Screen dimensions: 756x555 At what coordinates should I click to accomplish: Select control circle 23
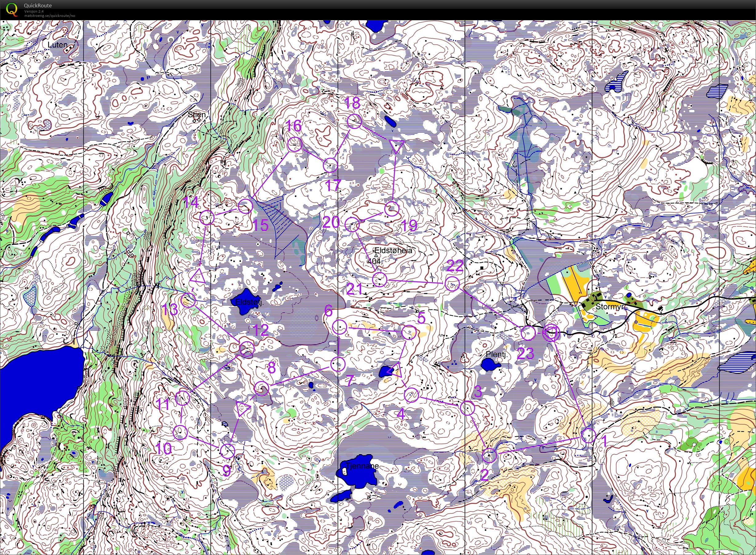click(x=528, y=333)
